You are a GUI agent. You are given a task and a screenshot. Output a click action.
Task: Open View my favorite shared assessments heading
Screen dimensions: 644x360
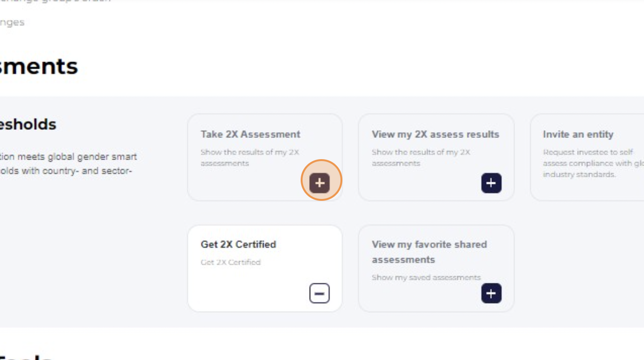click(x=429, y=252)
